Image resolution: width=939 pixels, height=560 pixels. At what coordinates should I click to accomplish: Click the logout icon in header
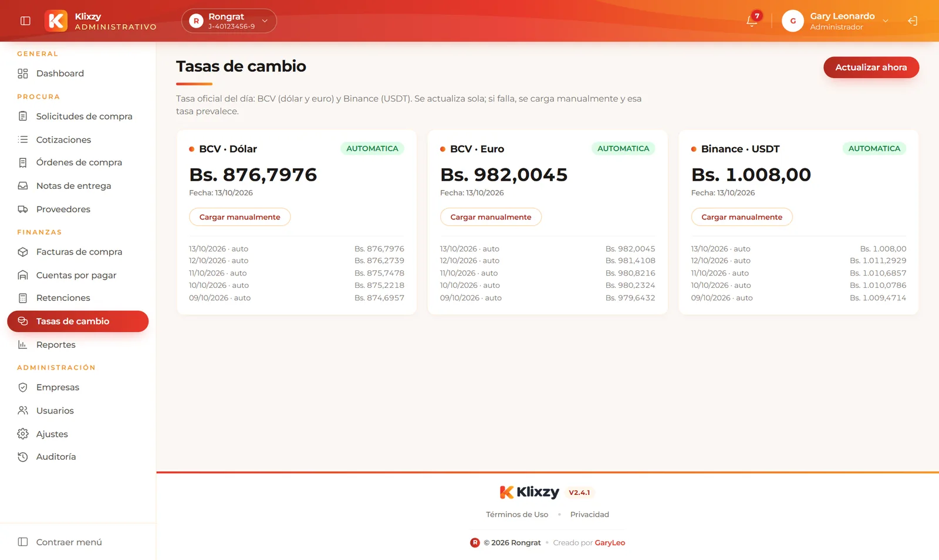tap(913, 21)
